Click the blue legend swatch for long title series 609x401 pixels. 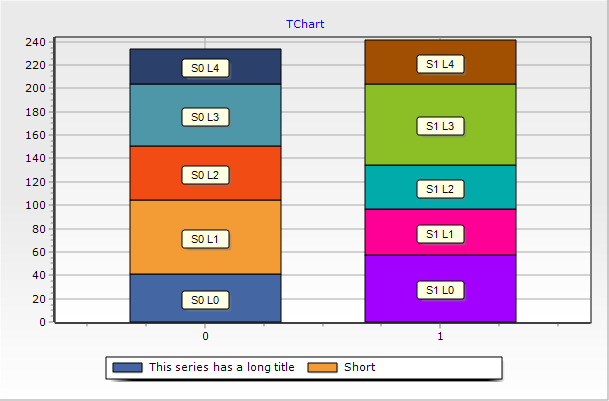click(127, 367)
